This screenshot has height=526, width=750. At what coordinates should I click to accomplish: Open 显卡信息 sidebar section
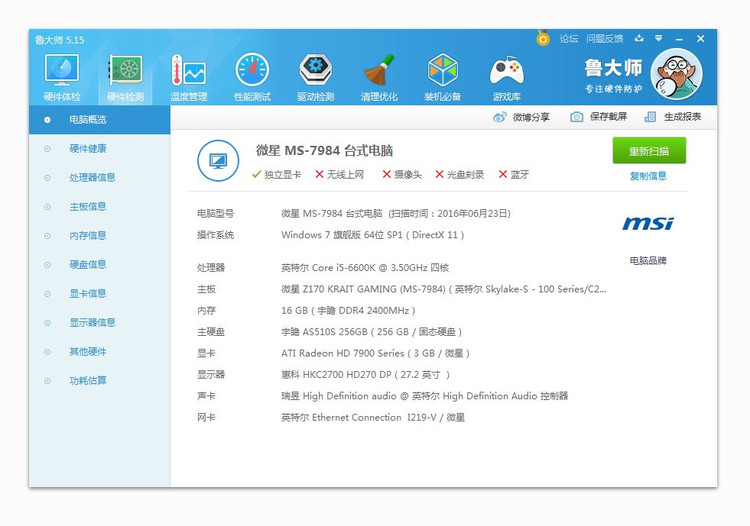tap(88, 293)
